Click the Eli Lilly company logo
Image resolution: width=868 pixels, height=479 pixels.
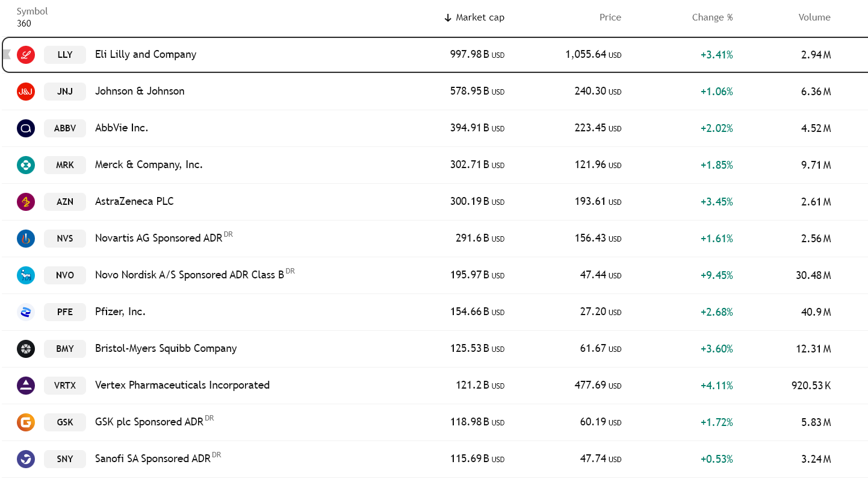(25, 54)
